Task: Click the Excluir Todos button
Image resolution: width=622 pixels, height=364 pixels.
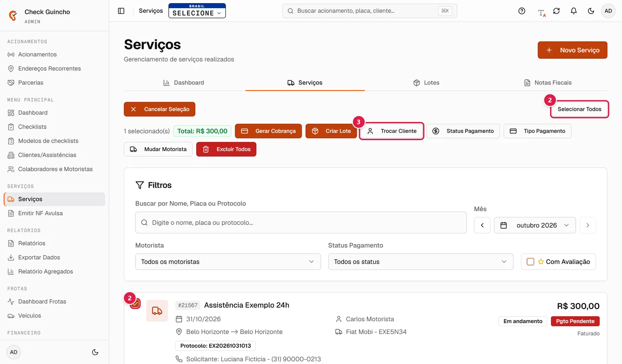Action: 226,149
